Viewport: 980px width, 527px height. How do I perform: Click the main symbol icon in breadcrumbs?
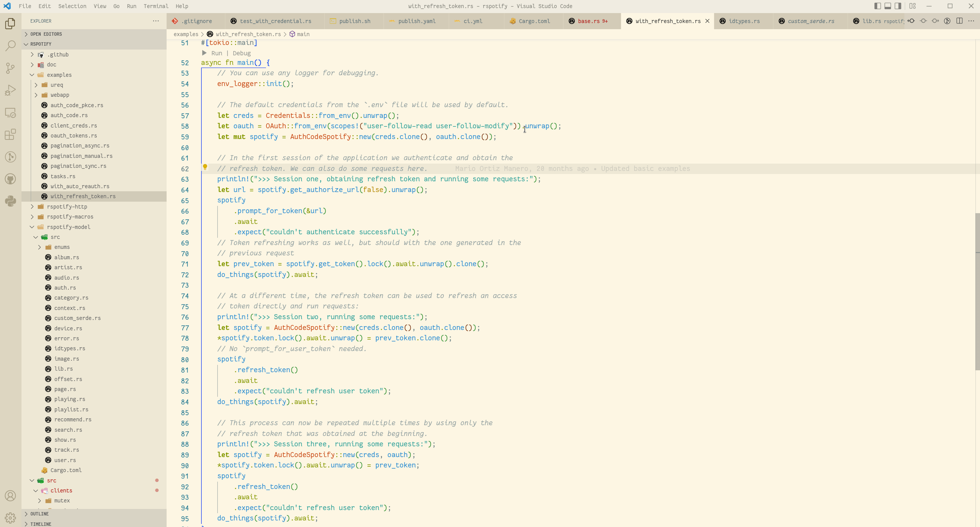point(292,34)
